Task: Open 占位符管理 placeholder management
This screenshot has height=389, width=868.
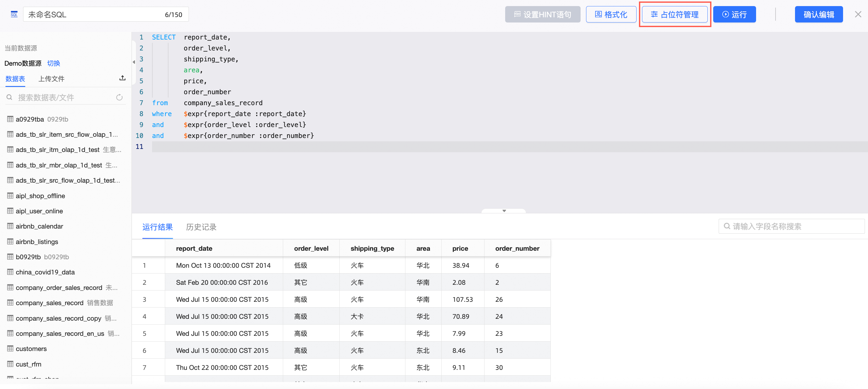Action: pyautogui.click(x=675, y=15)
